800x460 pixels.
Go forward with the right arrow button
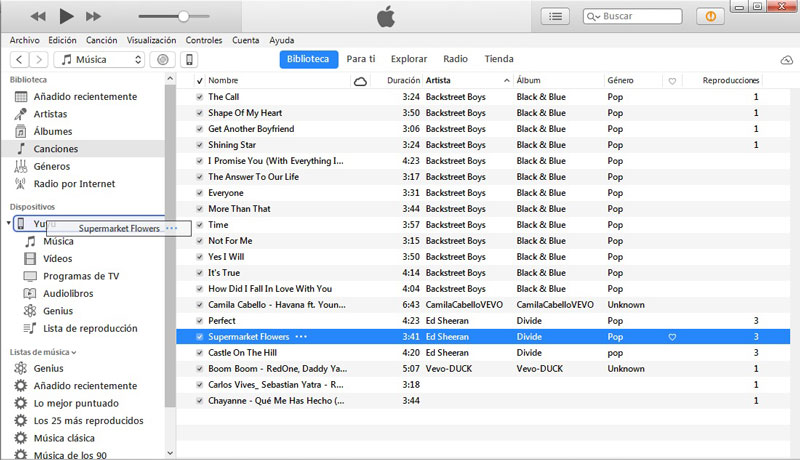39,60
